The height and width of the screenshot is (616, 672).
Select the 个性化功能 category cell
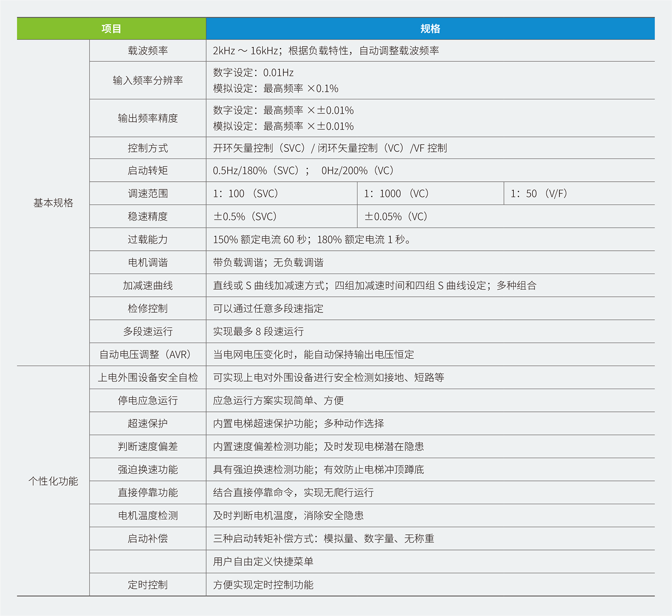point(53,481)
